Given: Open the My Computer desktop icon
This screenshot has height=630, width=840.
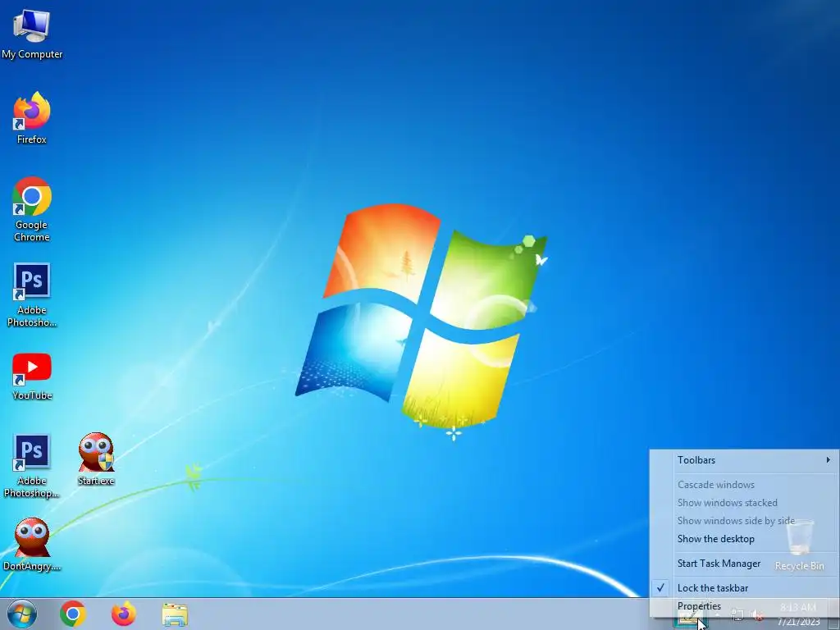Looking at the screenshot, I should pos(32,33).
